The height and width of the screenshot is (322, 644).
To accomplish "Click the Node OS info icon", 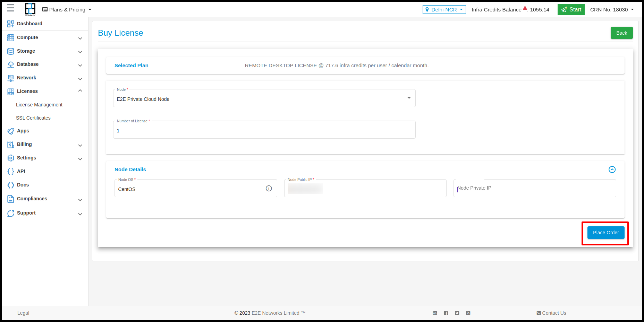I will (269, 188).
